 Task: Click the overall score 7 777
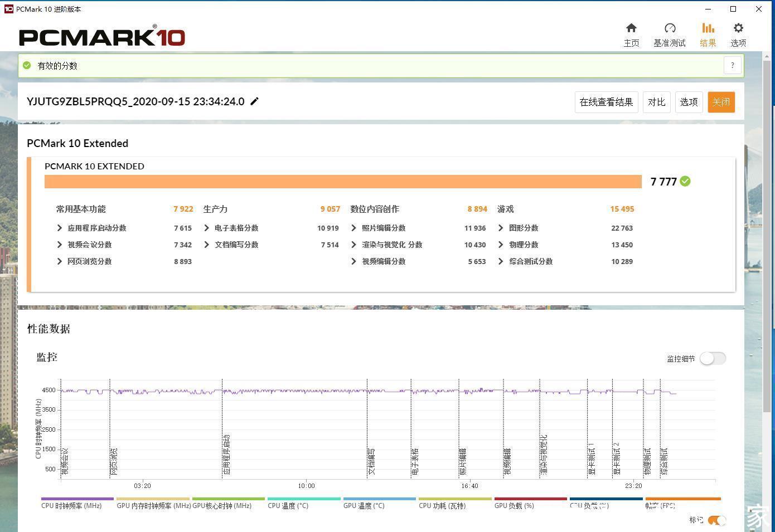pyautogui.click(x=663, y=182)
